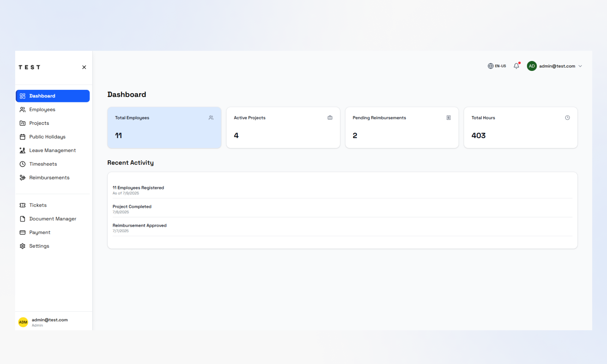Open the EN-US language selector
This screenshot has height=364, width=607.
500,66
